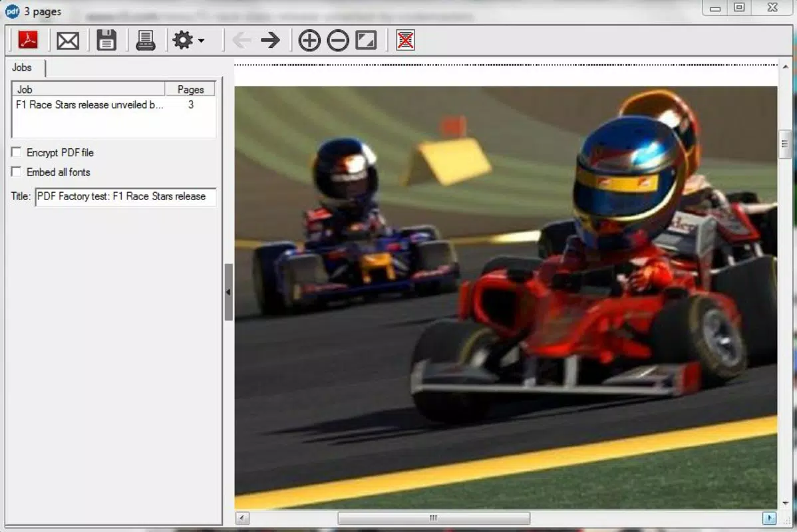Zoom out with minus icon
Screen dimensions: 797x532
click(x=338, y=41)
